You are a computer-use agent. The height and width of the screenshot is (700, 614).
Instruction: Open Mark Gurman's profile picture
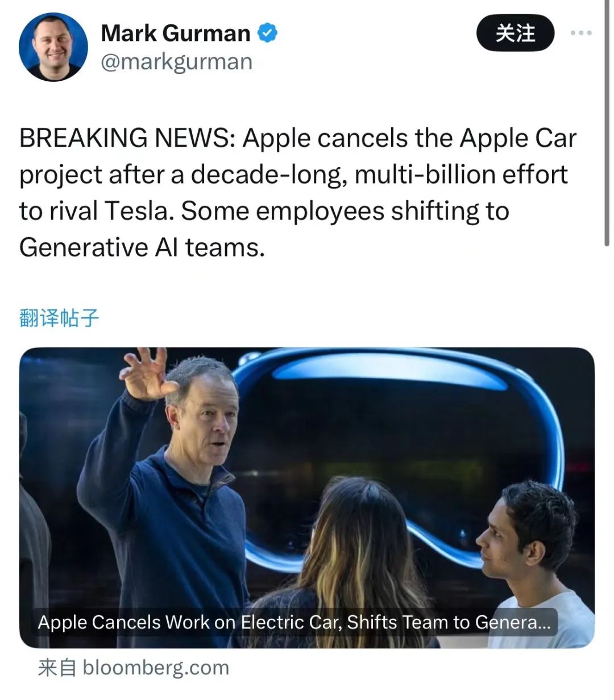click(53, 47)
